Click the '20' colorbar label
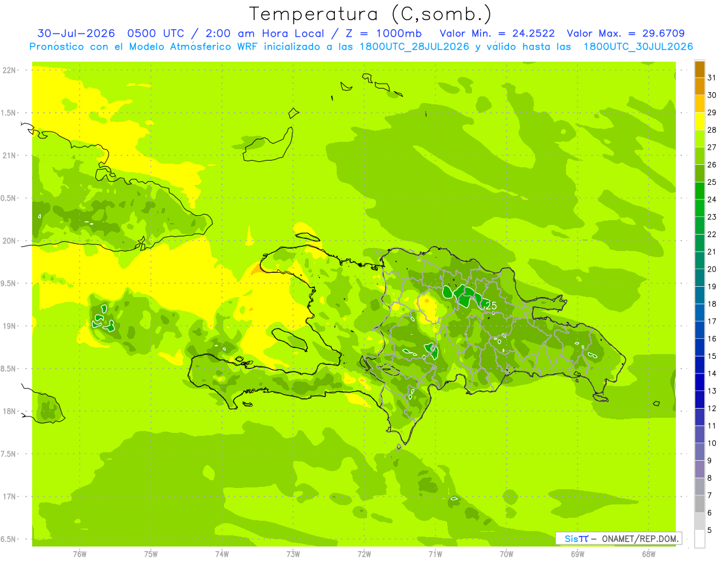 point(712,269)
